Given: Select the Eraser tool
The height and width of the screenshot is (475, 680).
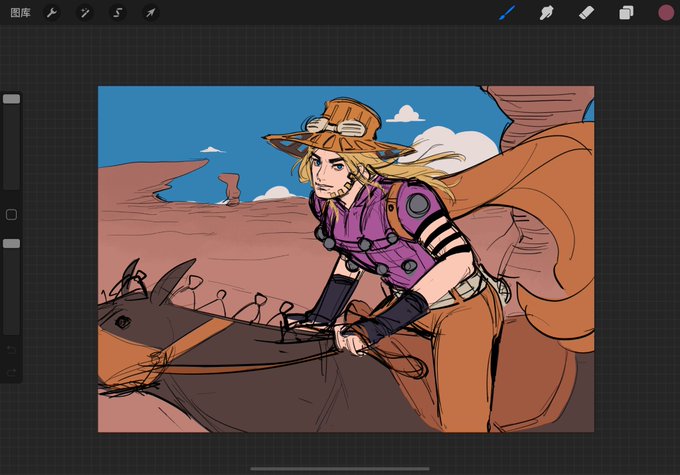Looking at the screenshot, I should pyautogui.click(x=586, y=13).
